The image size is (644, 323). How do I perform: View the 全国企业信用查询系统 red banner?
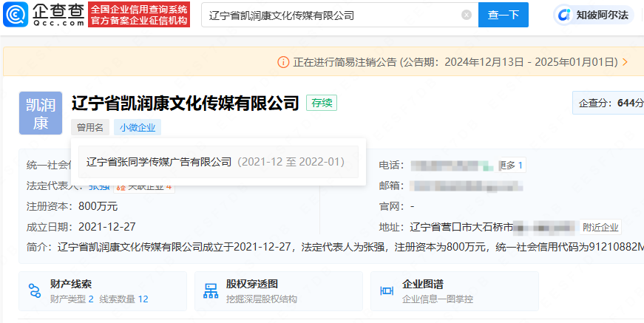tap(139, 15)
